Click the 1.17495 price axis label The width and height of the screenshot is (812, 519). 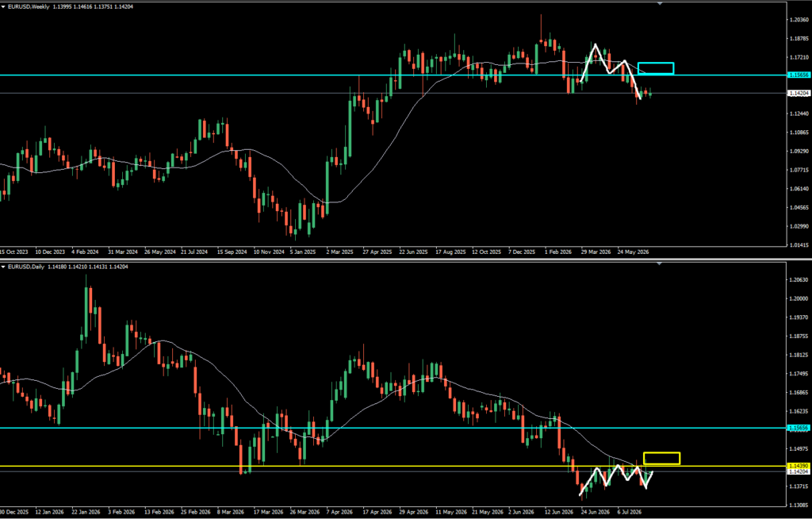799,374
